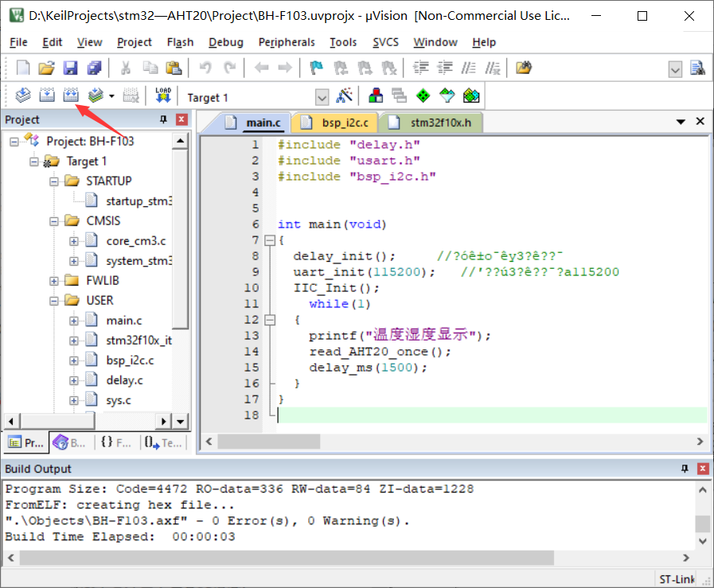Select sys.c in the project tree
Image resolution: width=714 pixels, height=588 pixels.
tap(119, 400)
